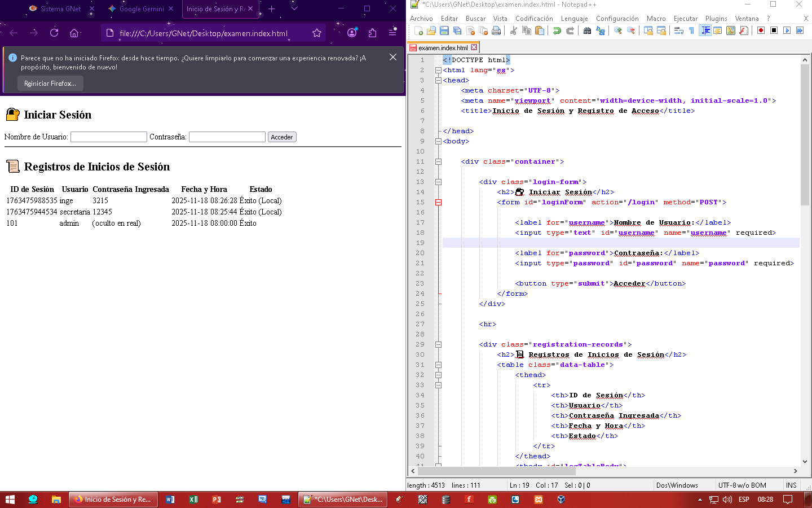Click the Acceder button
Viewport: 812px width, 508px height.
pos(281,137)
